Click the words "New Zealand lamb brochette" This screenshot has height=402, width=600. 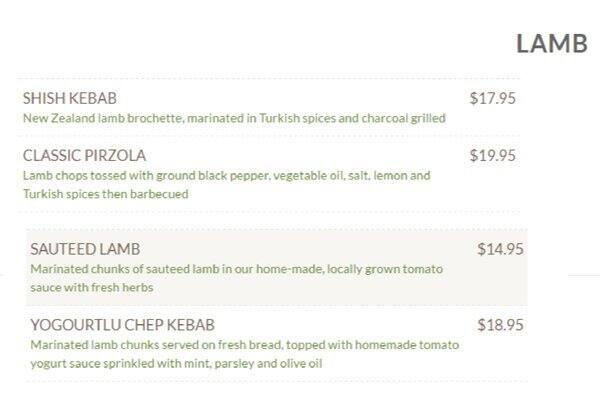pyautogui.click(x=102, y=118)
